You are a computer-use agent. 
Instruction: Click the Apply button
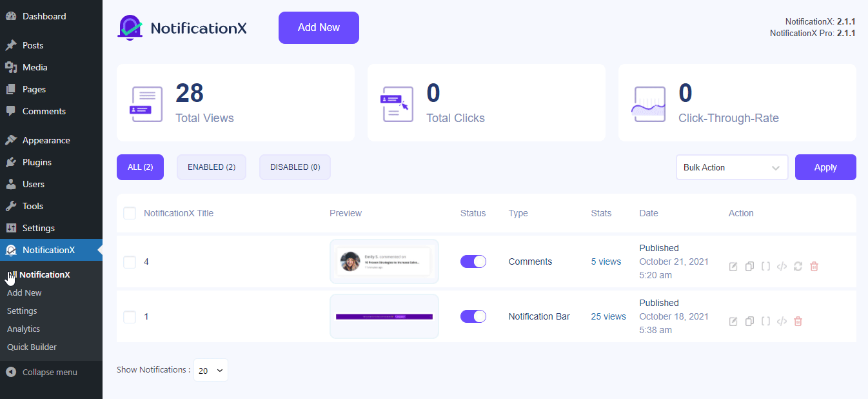click(825, 167)
